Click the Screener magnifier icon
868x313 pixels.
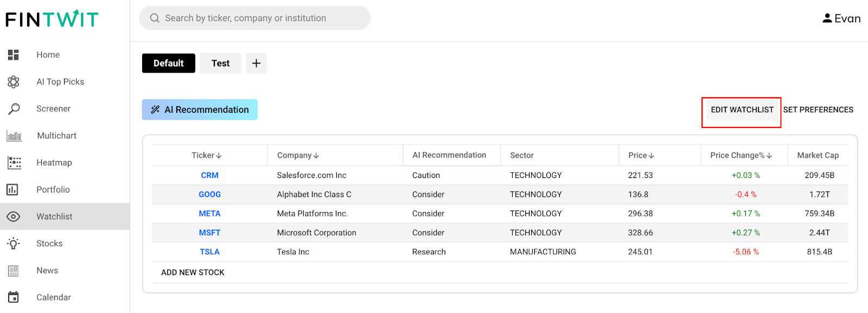(14, 109)
